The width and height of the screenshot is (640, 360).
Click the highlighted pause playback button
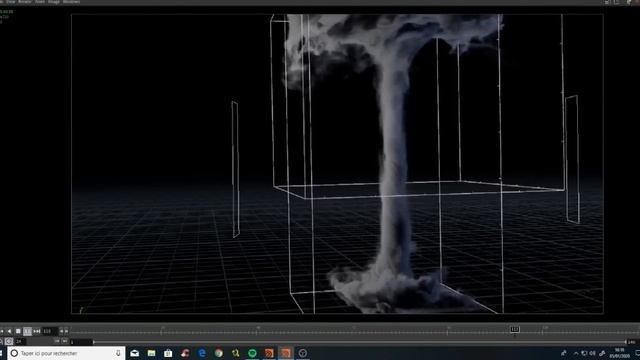pyautogui.click(x=27, y=331)
